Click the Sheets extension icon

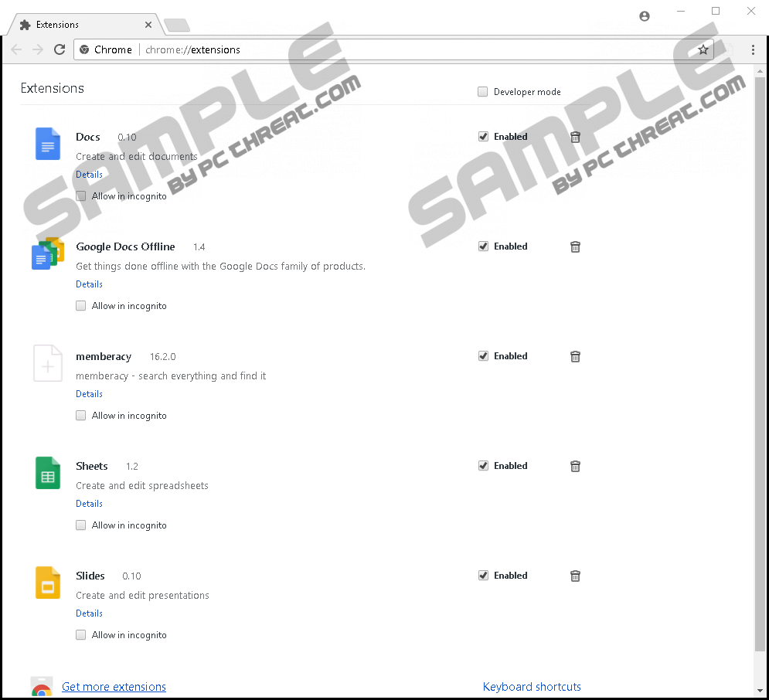click(48, 473)
